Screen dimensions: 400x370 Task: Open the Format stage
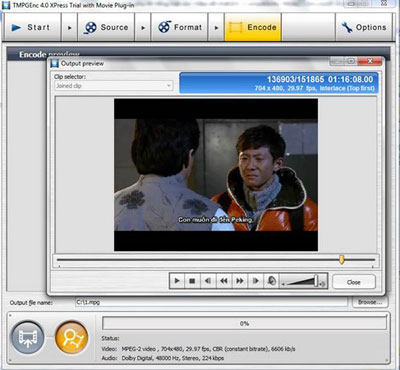click(180, 27)
